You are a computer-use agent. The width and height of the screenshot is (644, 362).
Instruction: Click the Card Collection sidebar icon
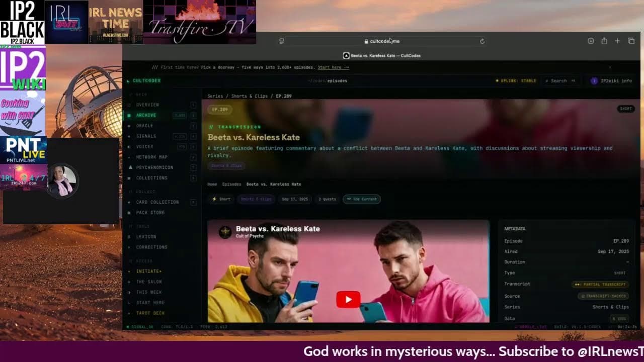point(130,202)
